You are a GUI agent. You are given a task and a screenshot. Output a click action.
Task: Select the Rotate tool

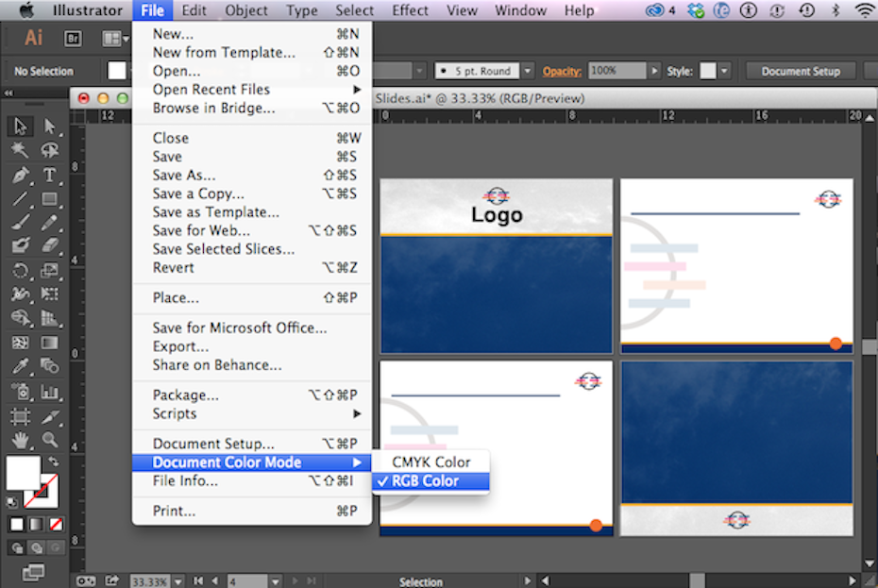(x=21, y=271)
